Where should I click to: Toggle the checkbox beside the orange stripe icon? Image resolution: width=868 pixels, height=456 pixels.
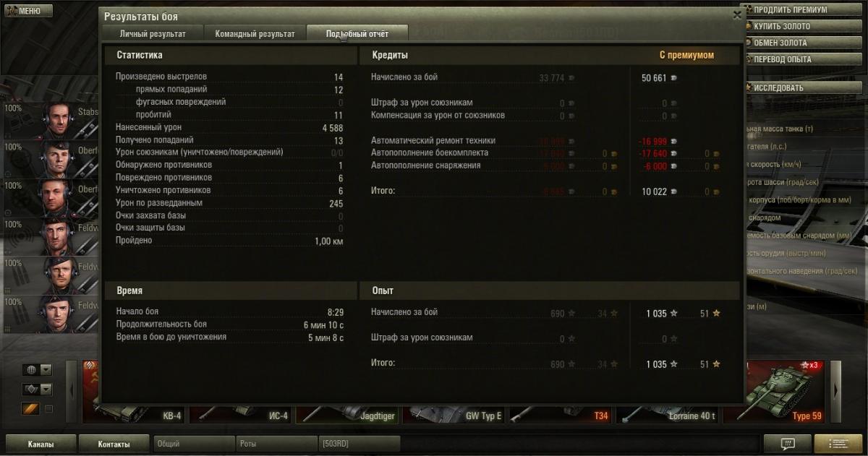pos(48,409)
